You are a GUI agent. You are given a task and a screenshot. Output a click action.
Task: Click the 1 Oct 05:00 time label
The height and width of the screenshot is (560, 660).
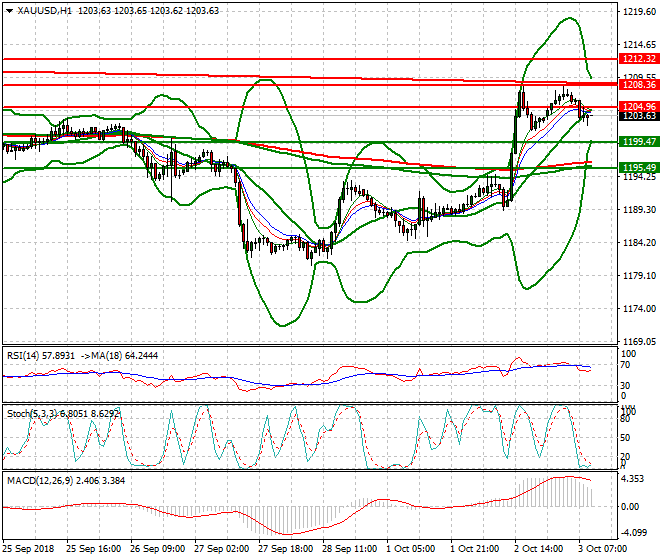(410, 549)
